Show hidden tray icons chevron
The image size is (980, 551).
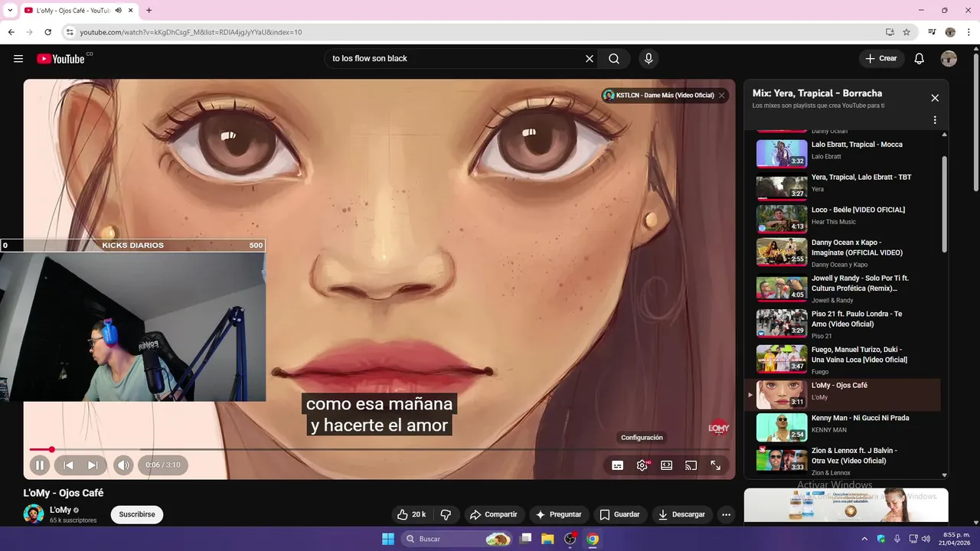864,539
